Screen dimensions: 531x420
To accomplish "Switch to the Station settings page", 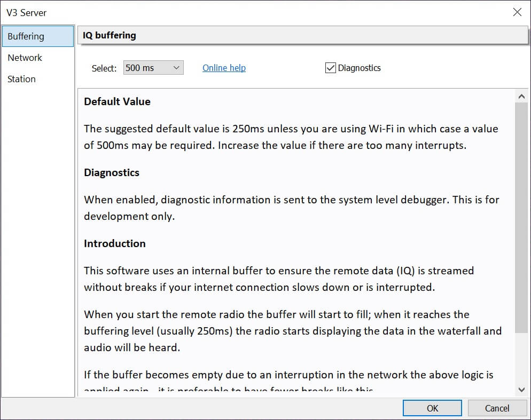I will coord(22,79).
